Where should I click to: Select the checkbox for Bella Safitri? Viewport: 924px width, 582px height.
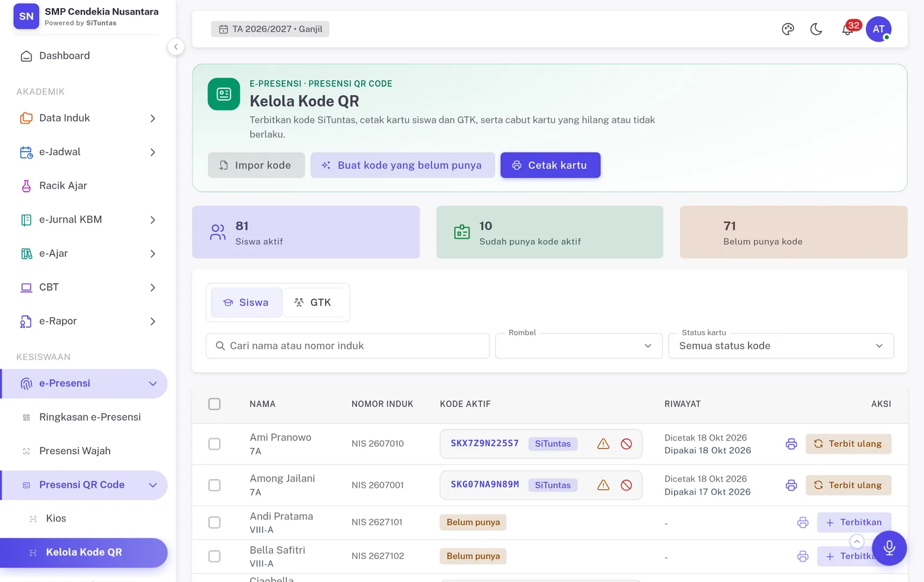[214, 556]
